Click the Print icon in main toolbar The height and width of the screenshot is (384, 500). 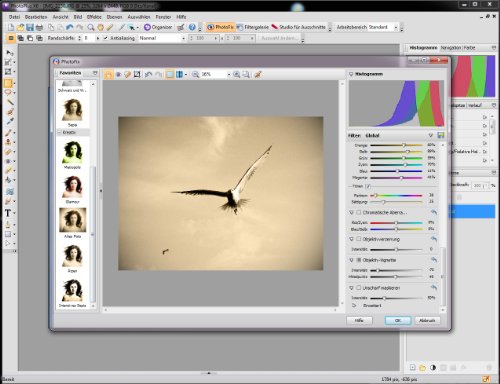point(39,27)
